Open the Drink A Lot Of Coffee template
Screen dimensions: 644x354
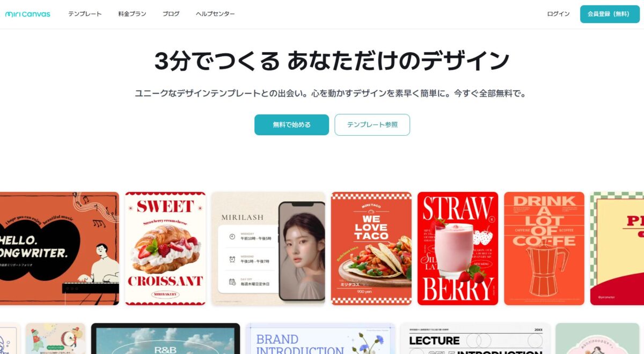[x=544, y=248]
